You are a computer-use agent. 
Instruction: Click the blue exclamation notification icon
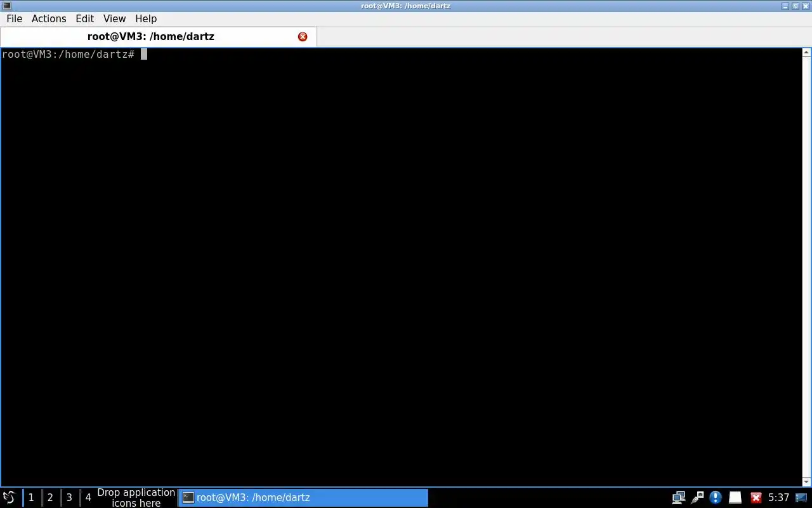pos(716,497)
